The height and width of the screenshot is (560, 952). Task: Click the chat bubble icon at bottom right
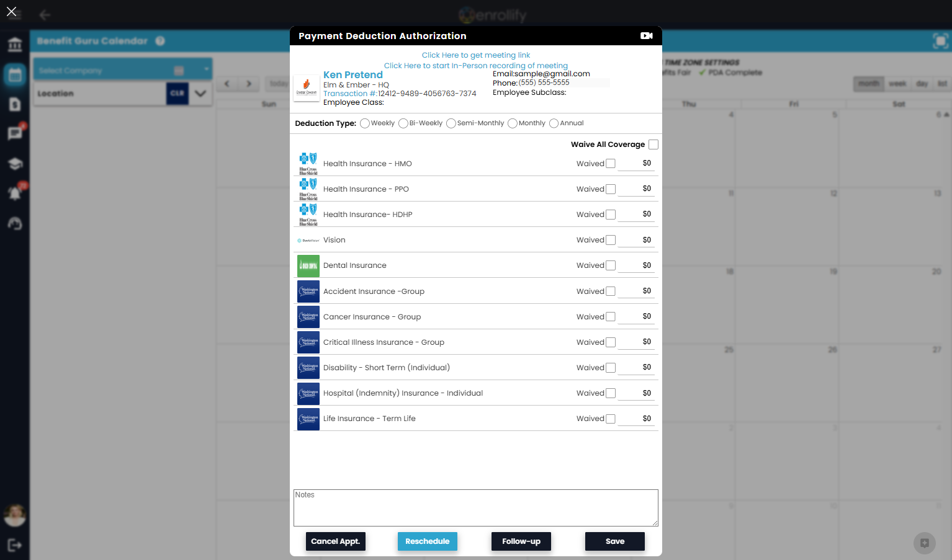tap(925, 543)
